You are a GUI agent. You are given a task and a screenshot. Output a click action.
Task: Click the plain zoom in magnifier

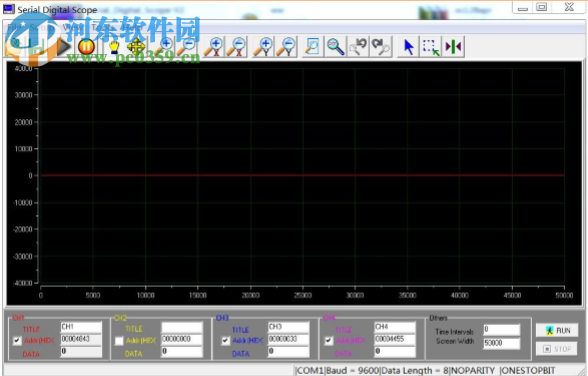(x=164, y=46)
